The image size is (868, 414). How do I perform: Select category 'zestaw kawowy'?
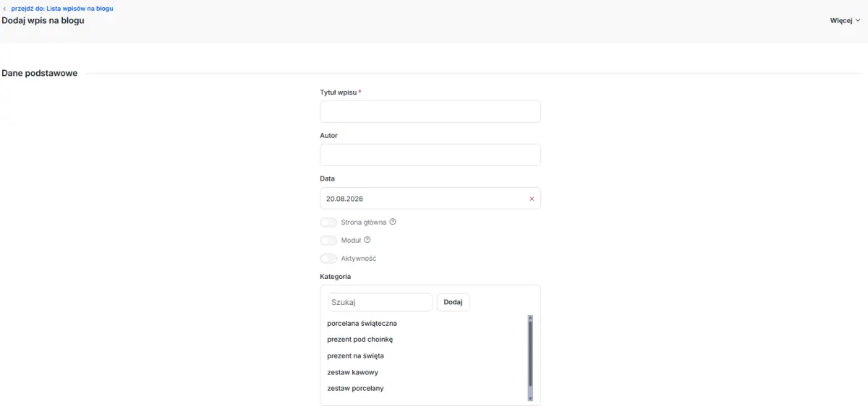tap(352, 372)
